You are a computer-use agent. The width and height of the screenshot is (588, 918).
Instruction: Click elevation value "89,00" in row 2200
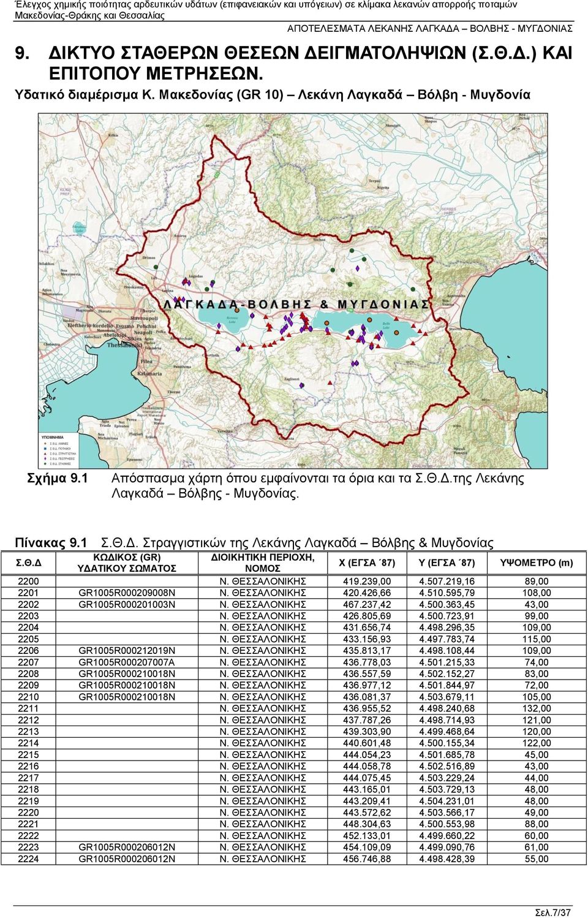(537, 582)
